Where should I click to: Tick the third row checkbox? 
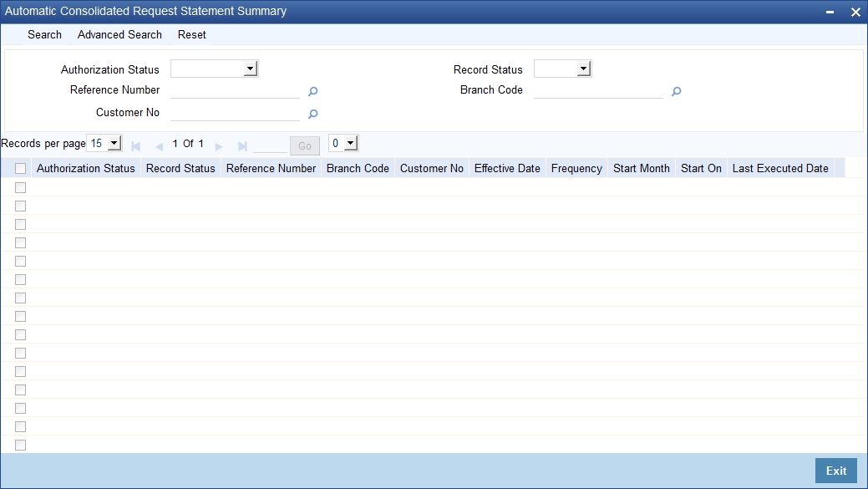[21, 224]
